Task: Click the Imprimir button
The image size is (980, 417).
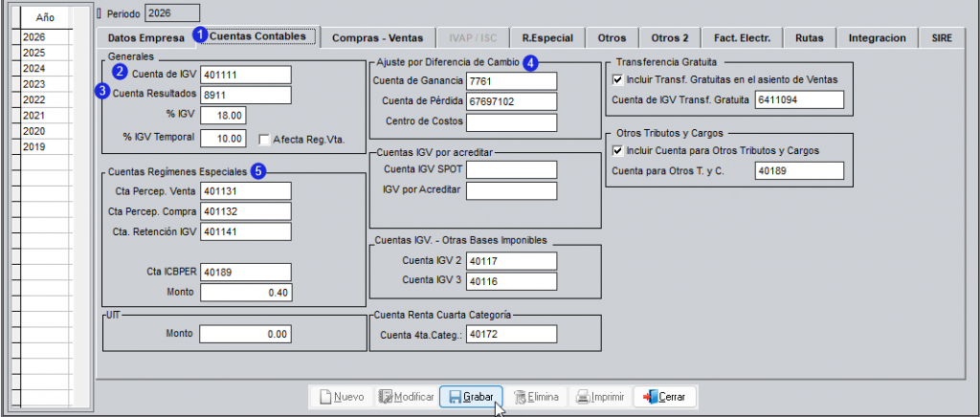Action: (x=600, y=396)
